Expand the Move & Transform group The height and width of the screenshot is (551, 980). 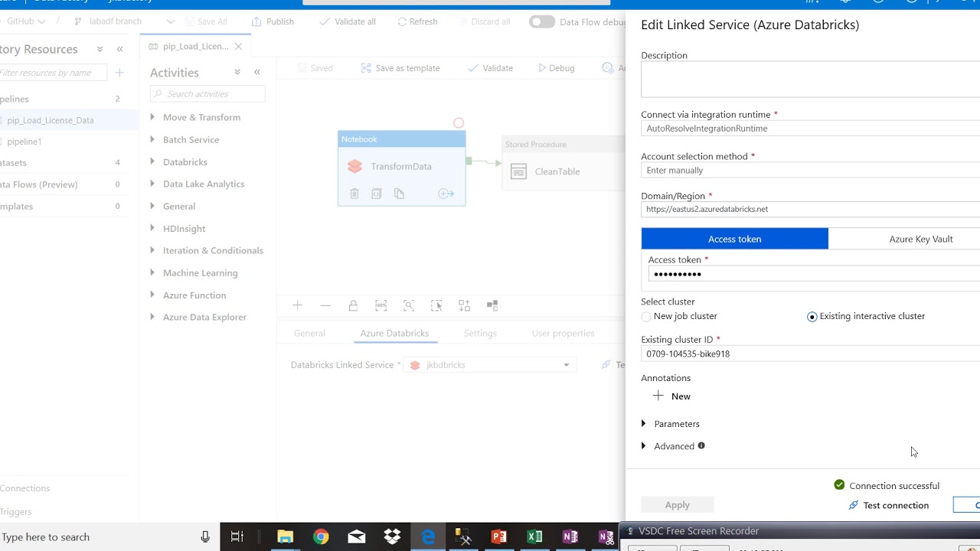point(152,117)
